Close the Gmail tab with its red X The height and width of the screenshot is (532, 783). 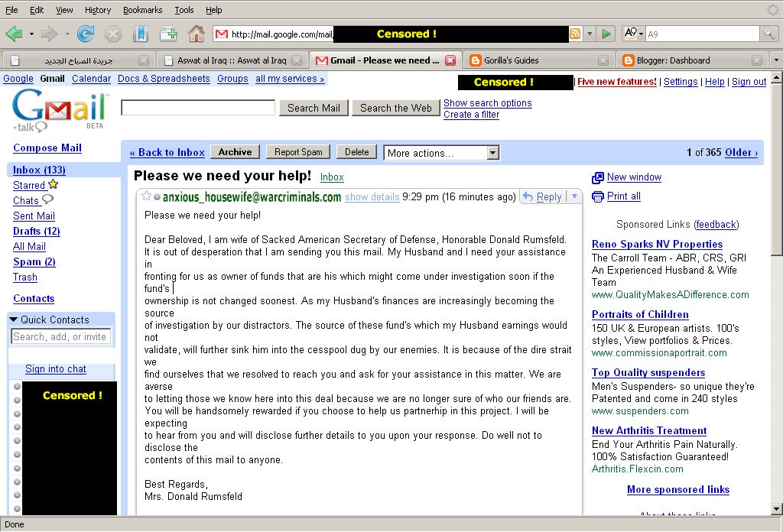450,60
